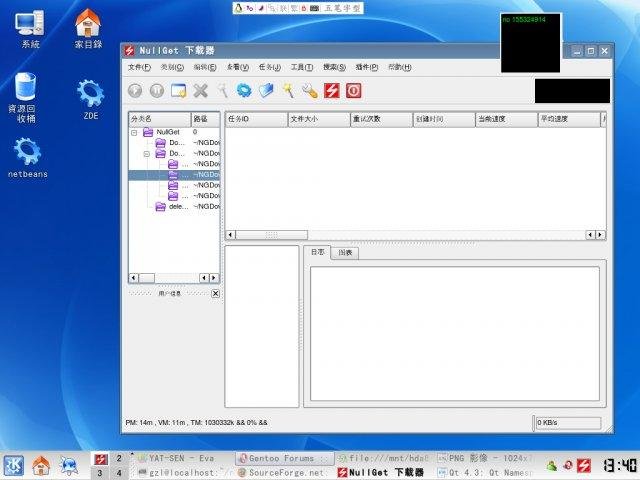Open the 工具(T) menu
Image resolution: width=640 pixels, height=480 pixels.
point(302,67)
